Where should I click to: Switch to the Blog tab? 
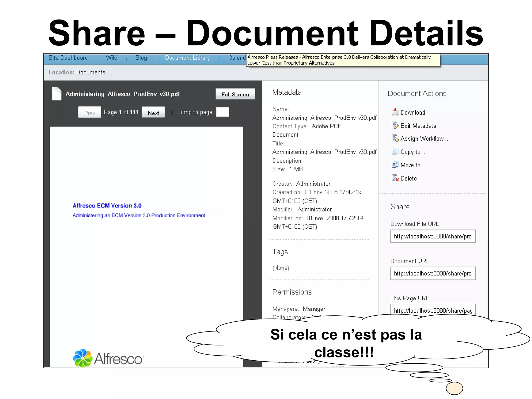(x=141, y=58)
